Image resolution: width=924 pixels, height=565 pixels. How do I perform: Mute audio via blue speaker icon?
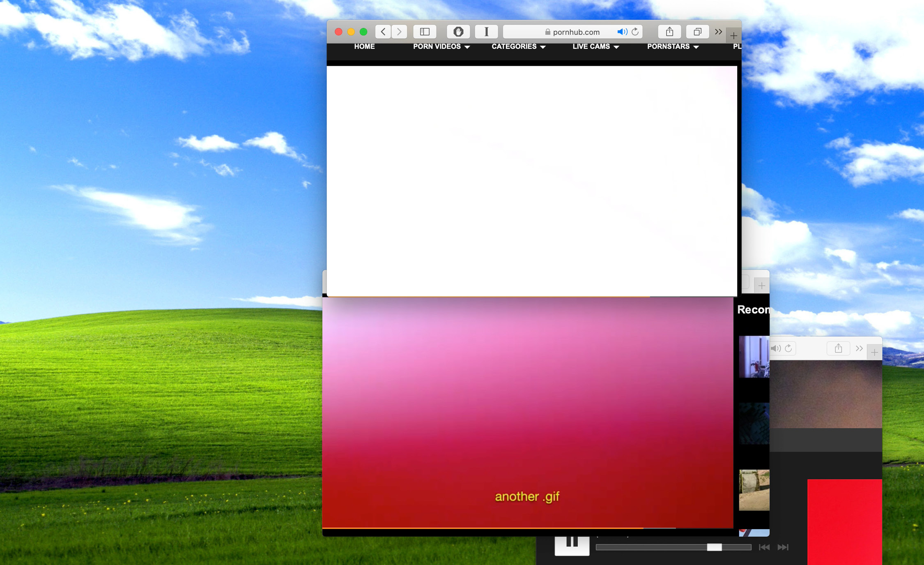(x=622, y=32)
